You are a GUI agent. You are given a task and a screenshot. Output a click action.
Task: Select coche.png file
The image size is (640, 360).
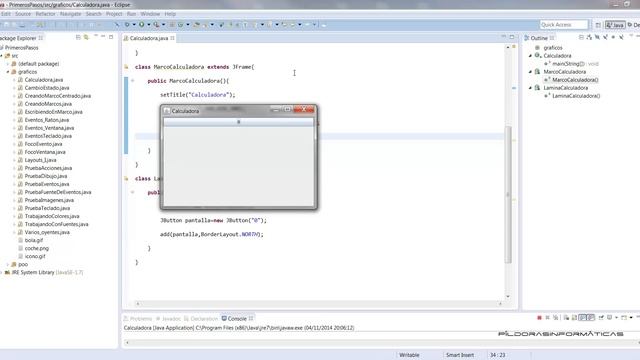37,248
